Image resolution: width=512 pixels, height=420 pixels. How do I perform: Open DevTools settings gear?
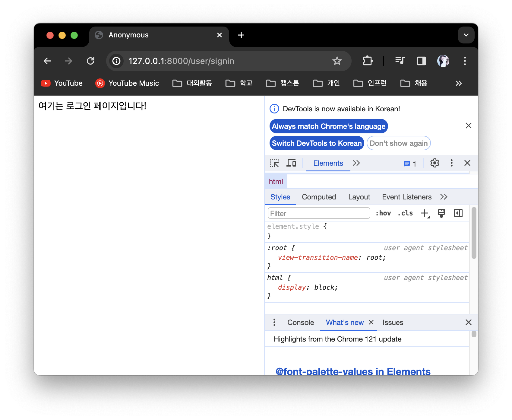pos(435,163)
